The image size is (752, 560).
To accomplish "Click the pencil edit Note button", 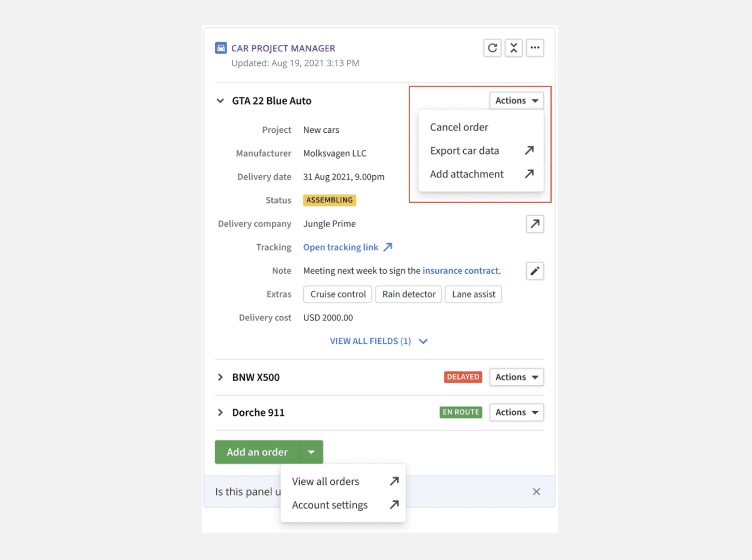I will [535, 271].
